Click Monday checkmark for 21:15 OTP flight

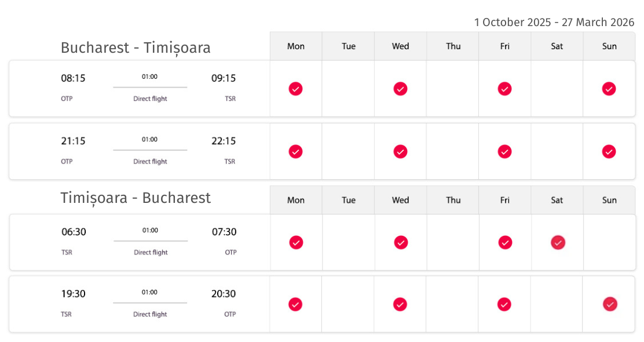point(295,152)
